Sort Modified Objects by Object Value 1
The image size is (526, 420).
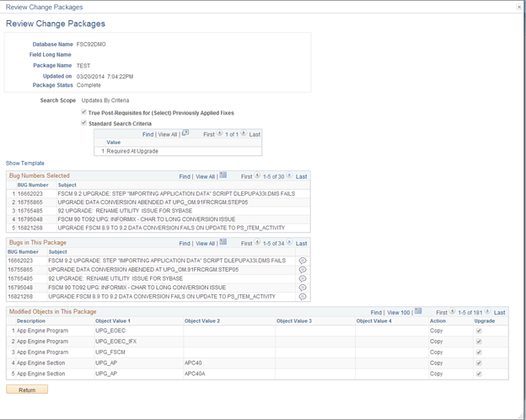pos(113,321)
